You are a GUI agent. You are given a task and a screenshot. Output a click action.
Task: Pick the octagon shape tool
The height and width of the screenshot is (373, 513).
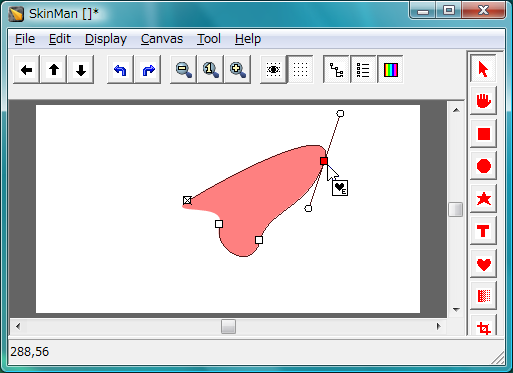(483, 166)
